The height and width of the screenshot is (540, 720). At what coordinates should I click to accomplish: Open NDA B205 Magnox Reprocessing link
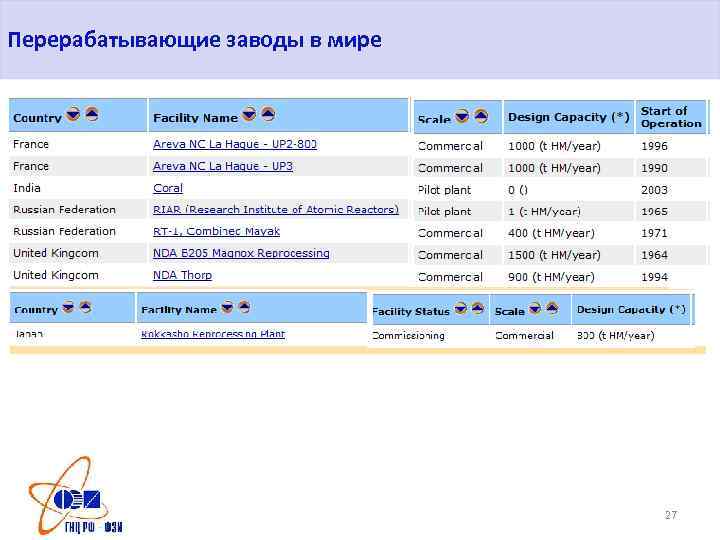pyautogui.click(x=241, y=253)
